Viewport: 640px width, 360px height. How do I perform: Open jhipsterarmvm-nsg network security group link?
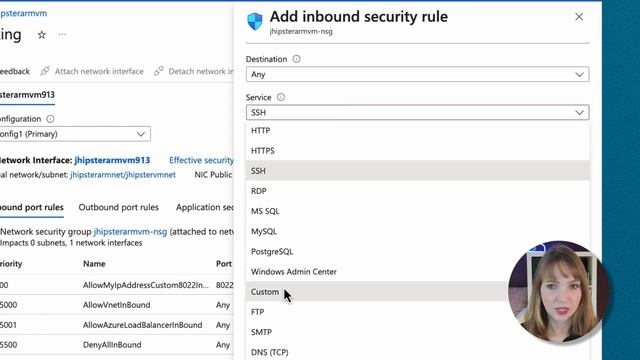(x=130, y=231)
